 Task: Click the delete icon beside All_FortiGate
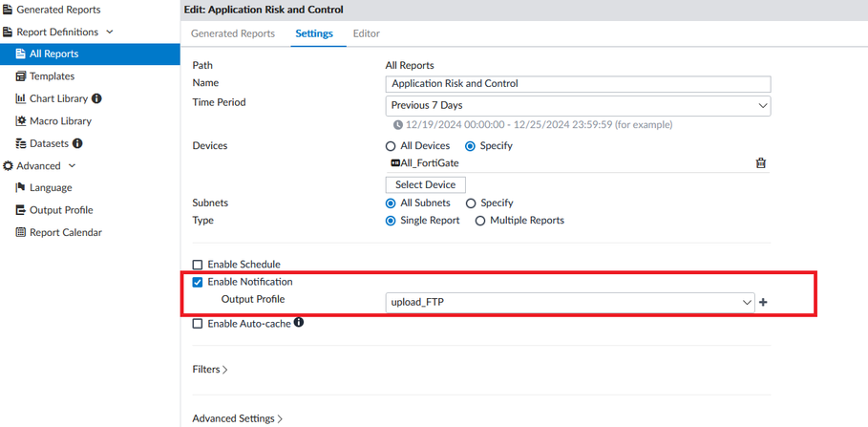point(760,163)
